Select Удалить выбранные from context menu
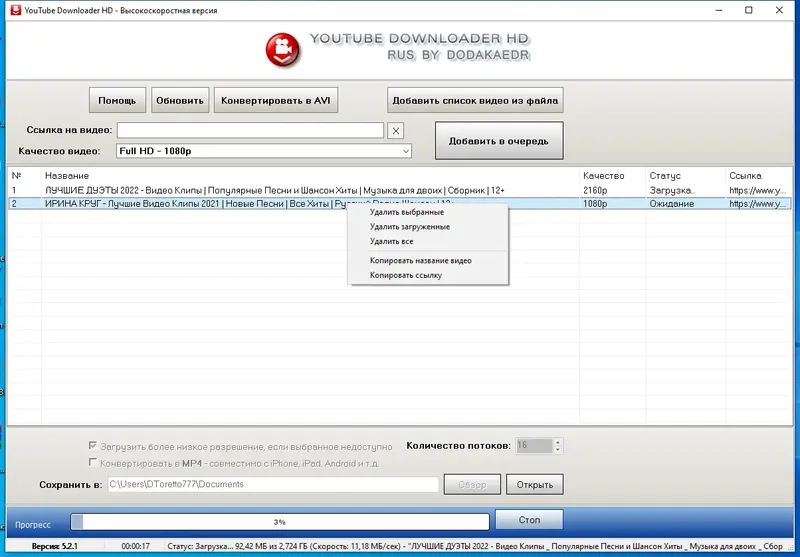Screen dimensions: 800x557 point(407,212)
